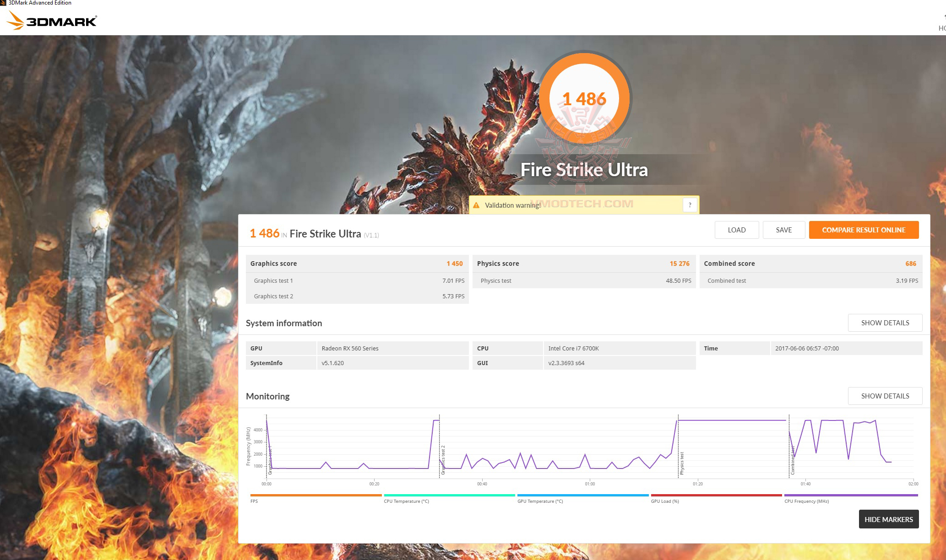Screen dimensions: 946x560
Task: Toggle the CPU Frequency chart series
Action: click(850, 495)
